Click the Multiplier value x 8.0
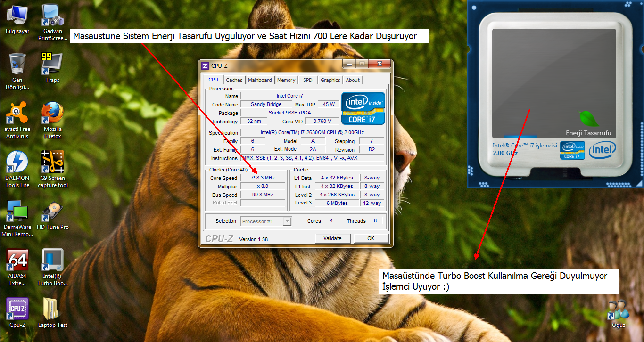The height and width of the screenshot is (342, 644). pyautogui.click(x=263, y=187)
